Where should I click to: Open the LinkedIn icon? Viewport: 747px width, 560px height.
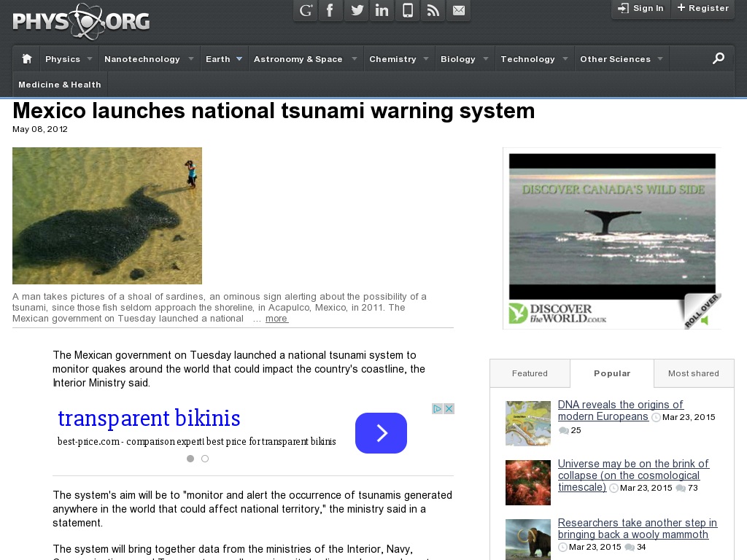point(382,10)
